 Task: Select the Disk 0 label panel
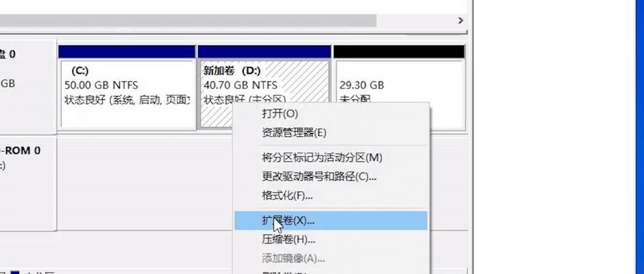28,87
